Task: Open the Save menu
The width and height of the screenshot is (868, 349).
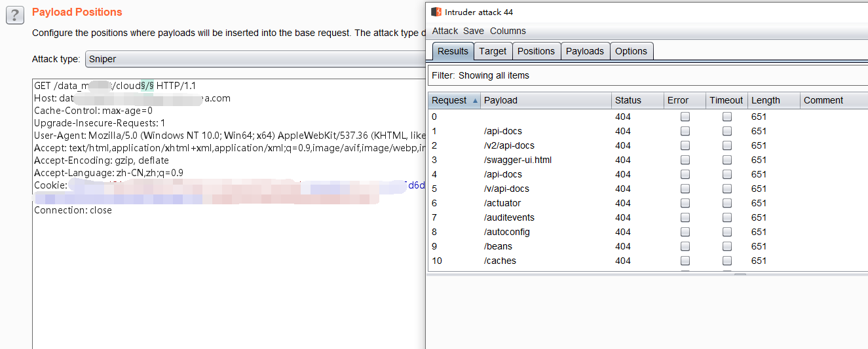Action: [474, 31]
